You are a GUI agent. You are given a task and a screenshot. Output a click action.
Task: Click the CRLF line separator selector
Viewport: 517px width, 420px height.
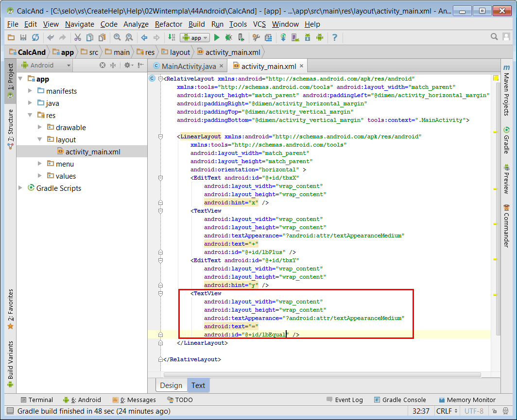point(447,411)
